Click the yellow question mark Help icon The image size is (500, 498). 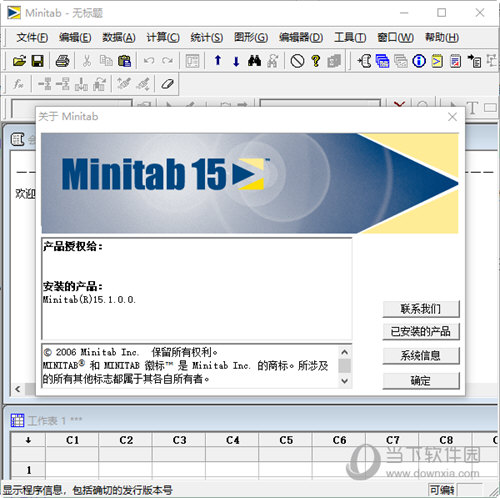(316, 61)
